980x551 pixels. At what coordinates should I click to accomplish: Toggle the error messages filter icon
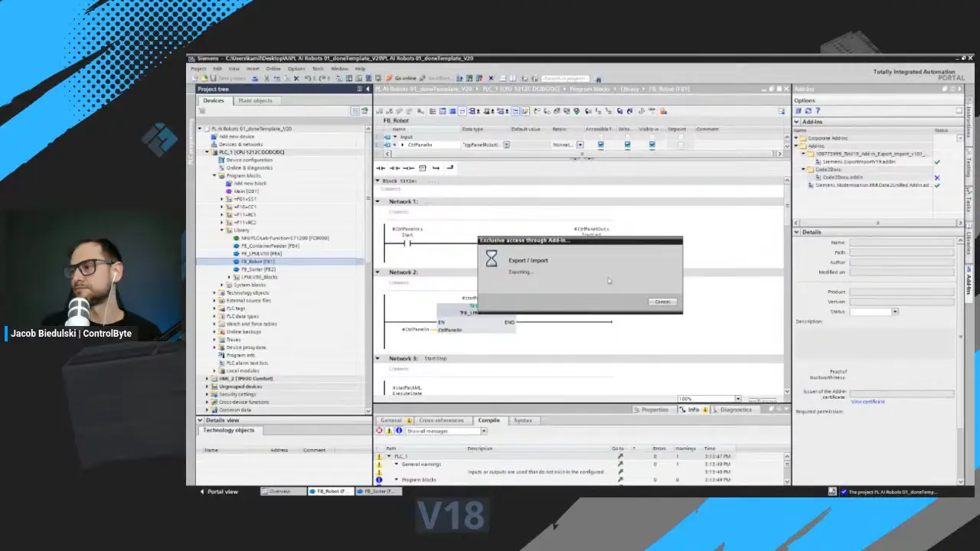[x=379, y=431]
